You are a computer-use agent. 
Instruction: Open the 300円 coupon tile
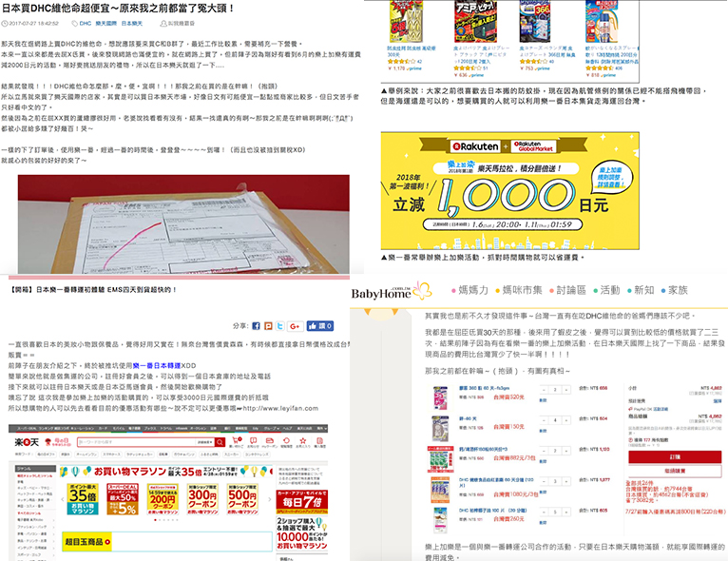202,499
